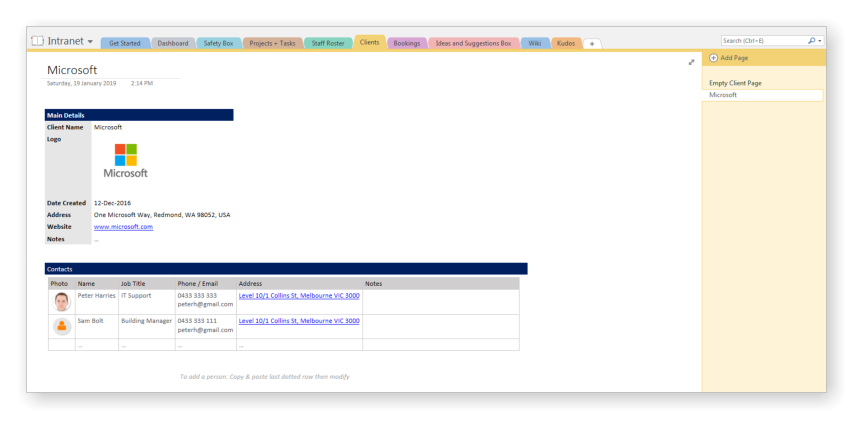Viewport: 863px width, 429px height.
Task: Open the Staff Roster tab
Action: coord(328,43)
